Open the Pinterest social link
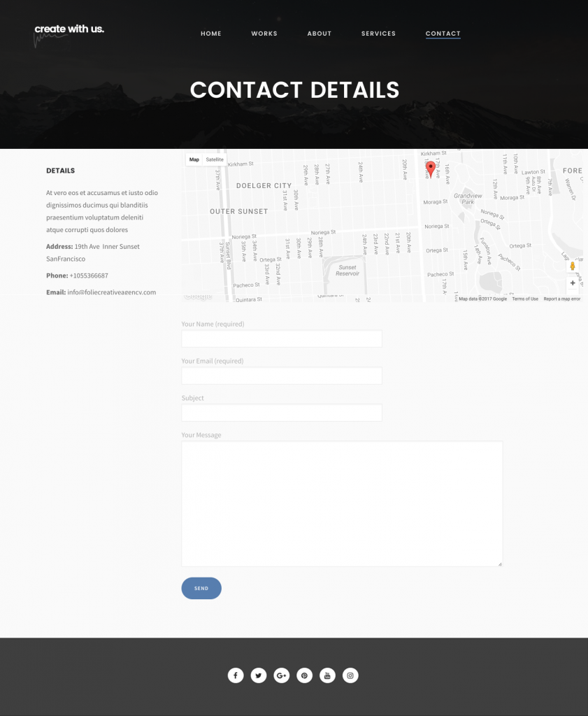 pyautogui.click(x=305, y=675)
